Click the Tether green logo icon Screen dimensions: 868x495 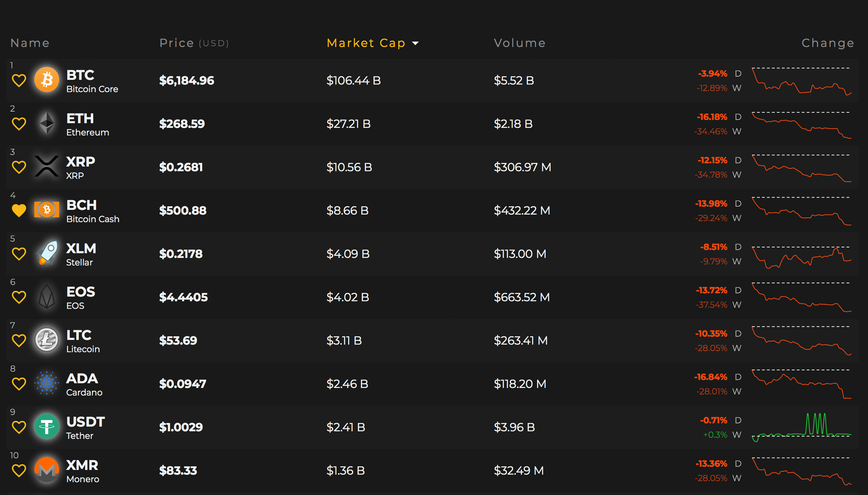point(47,426)
